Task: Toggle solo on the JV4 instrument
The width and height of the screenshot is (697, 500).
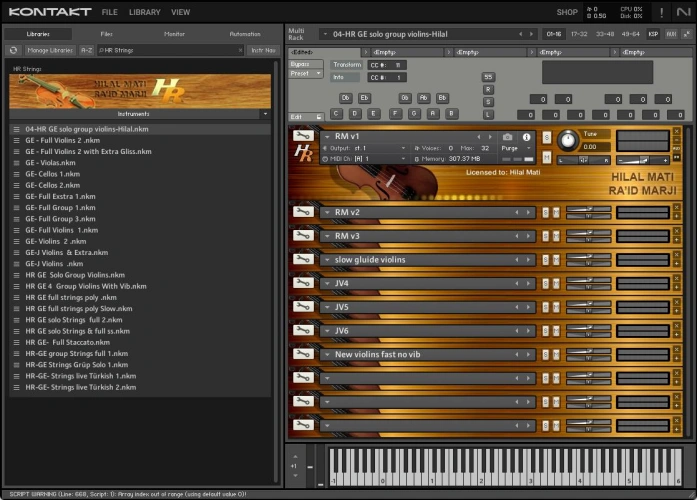Action: [545, 283]
